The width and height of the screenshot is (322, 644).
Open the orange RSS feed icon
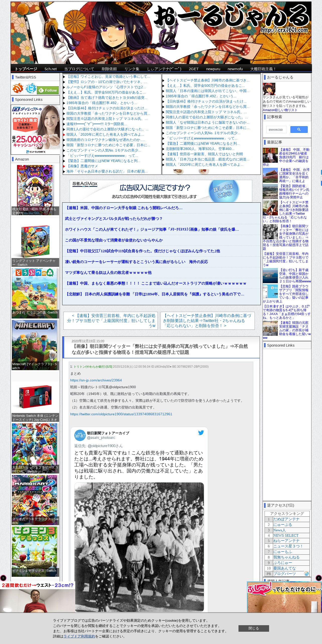click(x=18, y=89)
